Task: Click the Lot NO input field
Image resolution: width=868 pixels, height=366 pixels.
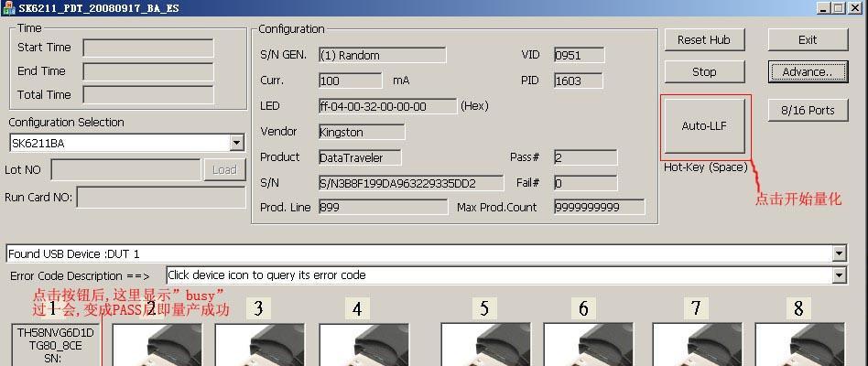Action: click(125, 169)
